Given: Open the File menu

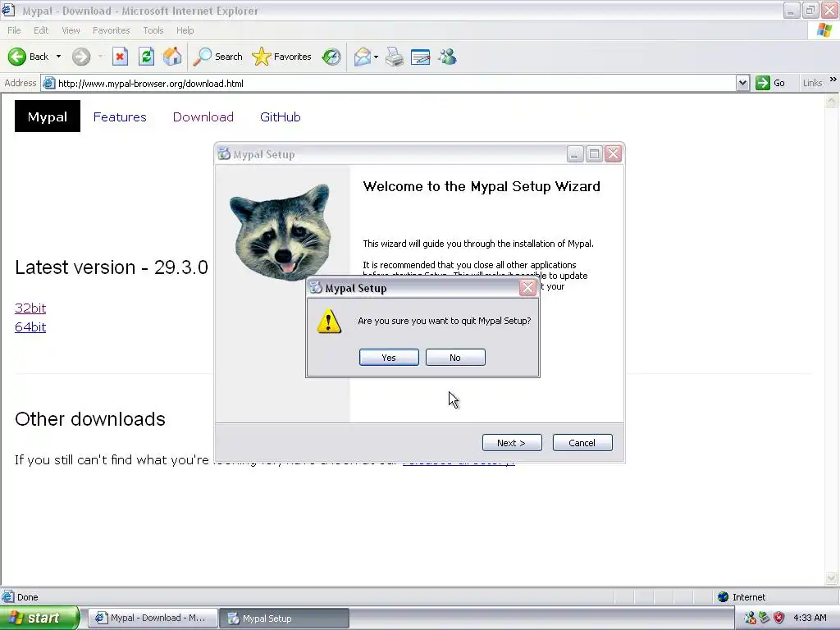Looking at the screenshot, I should 14,30.
